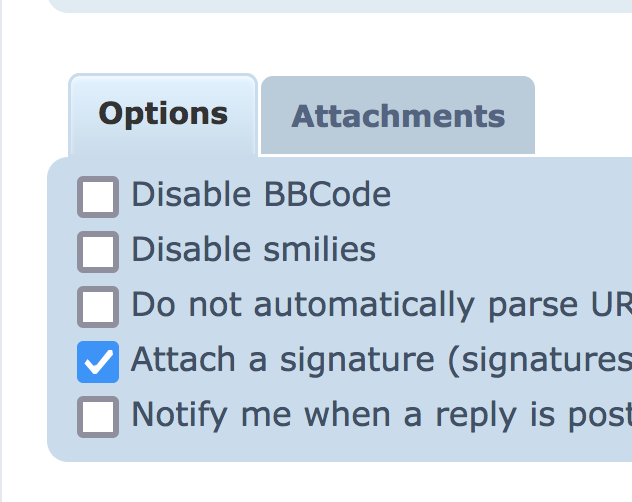Tick the Notify me when a reply is posted box
632x502 pixels.
point(98,416)
